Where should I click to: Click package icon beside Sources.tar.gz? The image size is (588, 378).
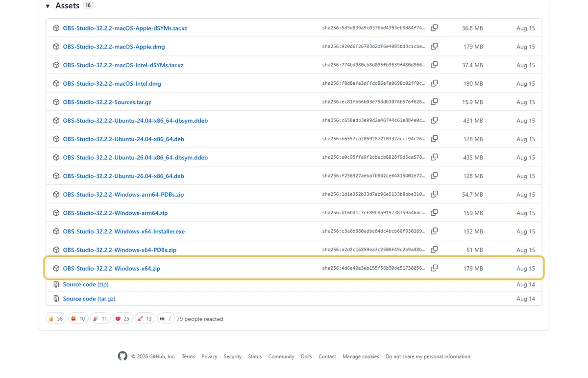[x=56, y=102]
